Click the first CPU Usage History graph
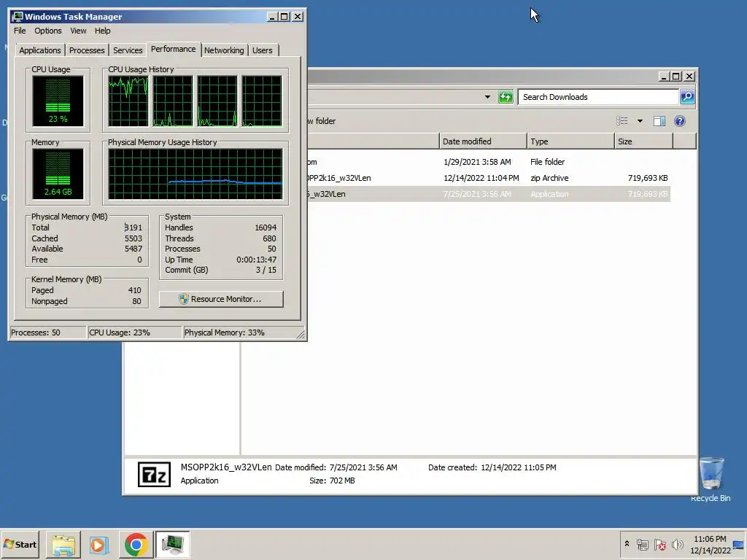This screenshot has width=747, height=560. pos(128,101)
